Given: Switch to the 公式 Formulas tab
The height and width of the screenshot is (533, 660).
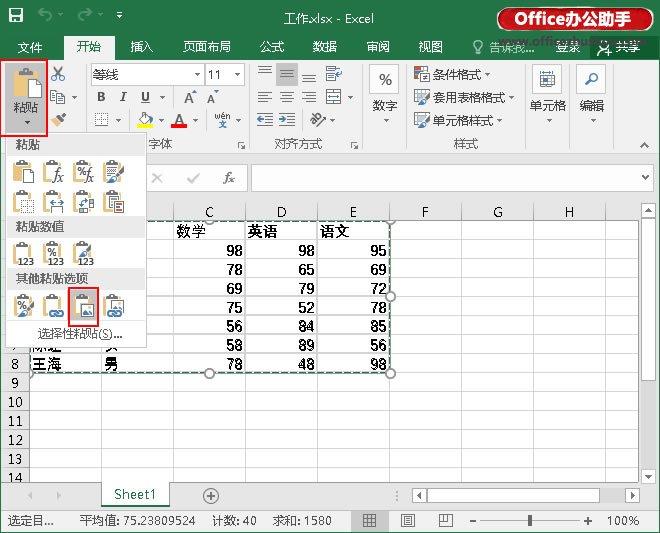Looking at the screenshot, I should (272, 47).
